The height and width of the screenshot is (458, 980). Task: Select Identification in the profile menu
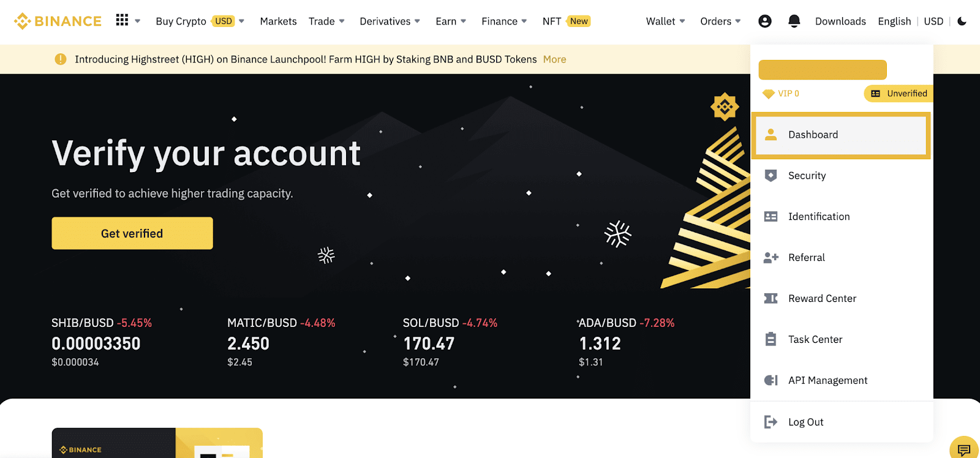842,216
